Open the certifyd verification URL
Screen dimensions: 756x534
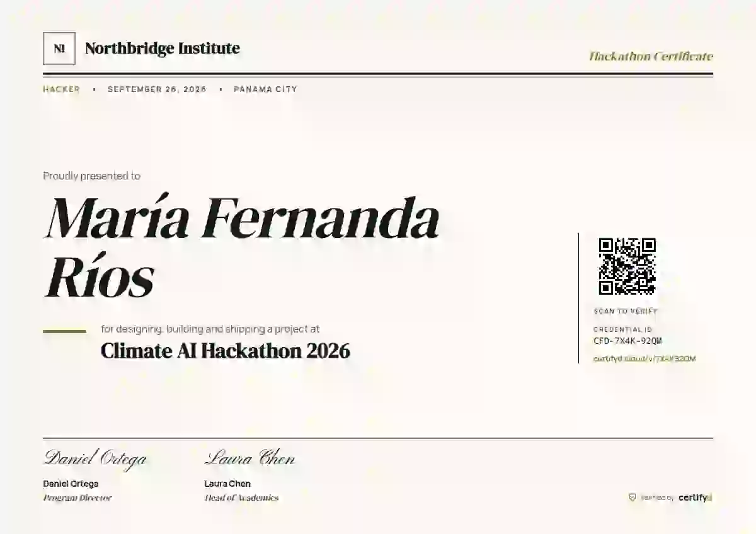click(644, 359)
